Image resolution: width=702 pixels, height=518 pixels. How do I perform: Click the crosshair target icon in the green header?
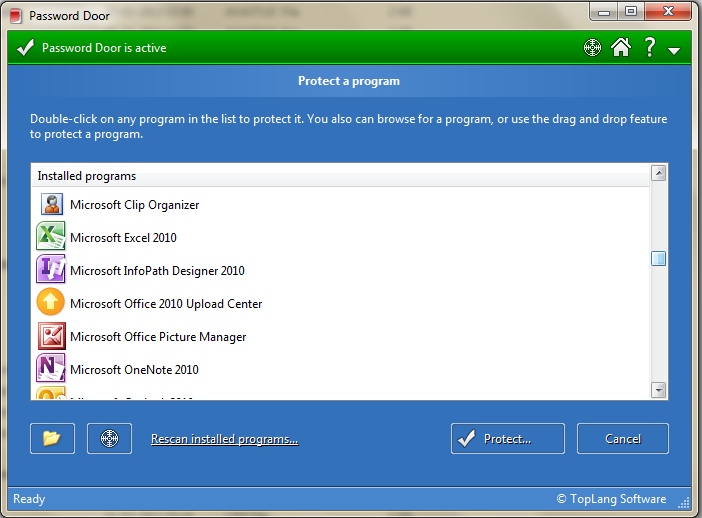592,47
